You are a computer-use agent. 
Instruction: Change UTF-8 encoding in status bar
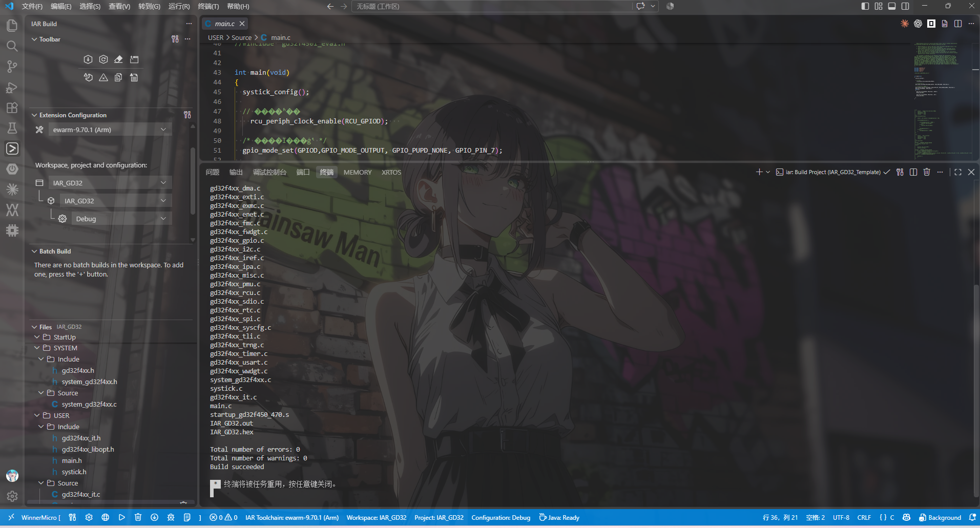841,517
